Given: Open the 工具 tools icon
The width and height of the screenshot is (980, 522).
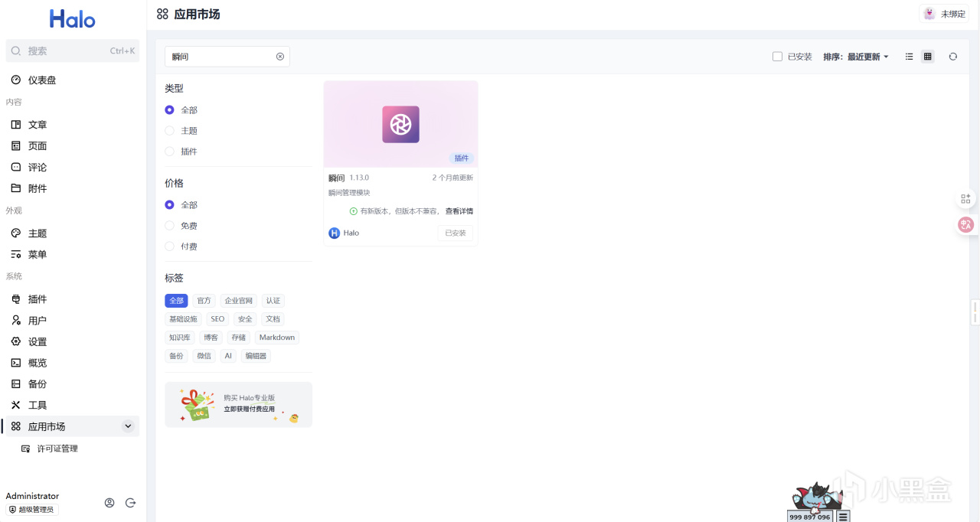Looking at the screenshot, I should pyautogui.click(x=16, y=405).
